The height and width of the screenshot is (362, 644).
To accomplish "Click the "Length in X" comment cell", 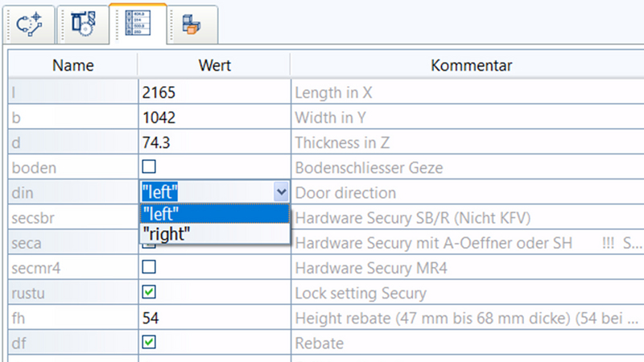I will pyautogui.click(x=467, y=93).
